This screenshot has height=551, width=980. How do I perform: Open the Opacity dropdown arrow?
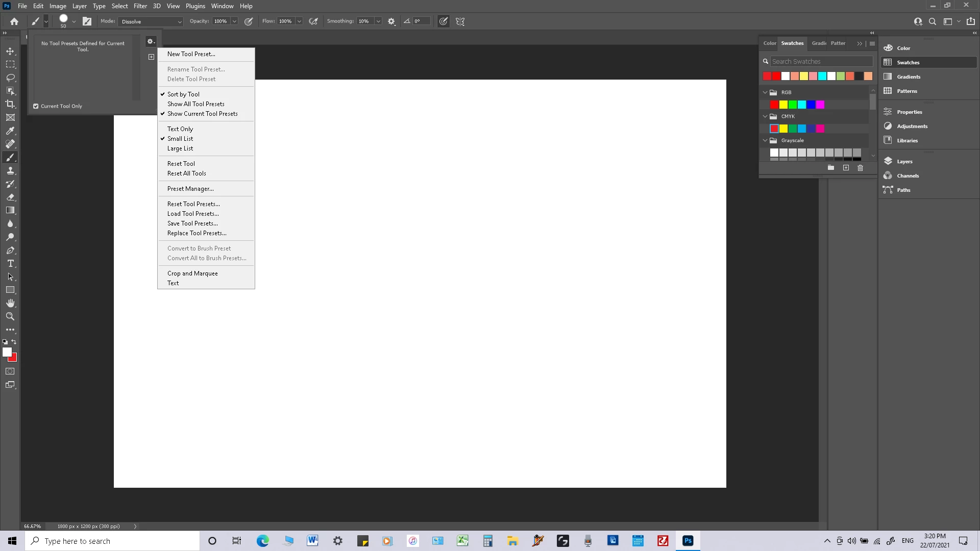coord(234,21)
